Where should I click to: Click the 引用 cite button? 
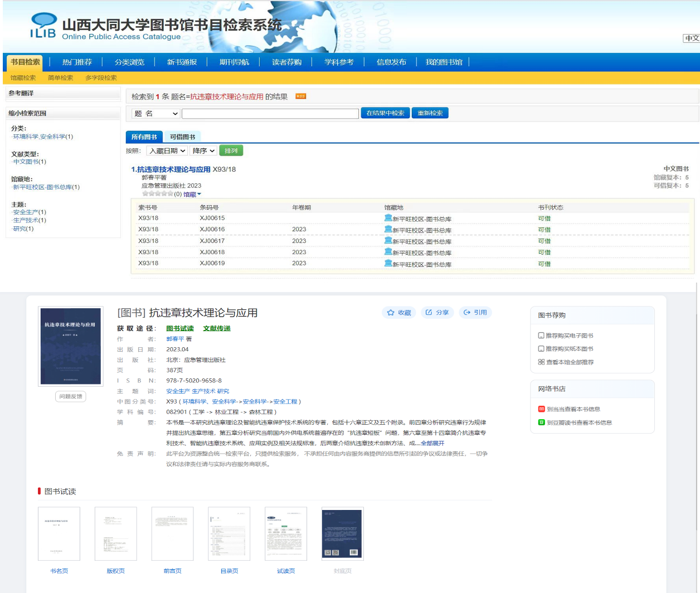(475, 313)
